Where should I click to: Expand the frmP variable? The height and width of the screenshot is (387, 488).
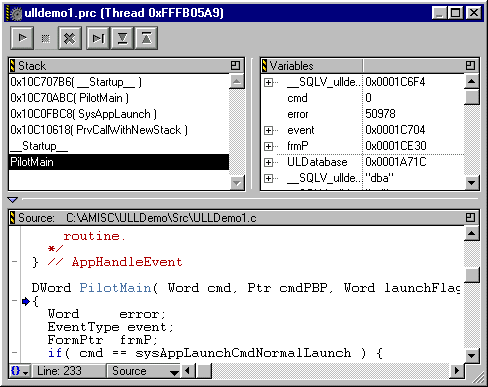click(268, 146)
